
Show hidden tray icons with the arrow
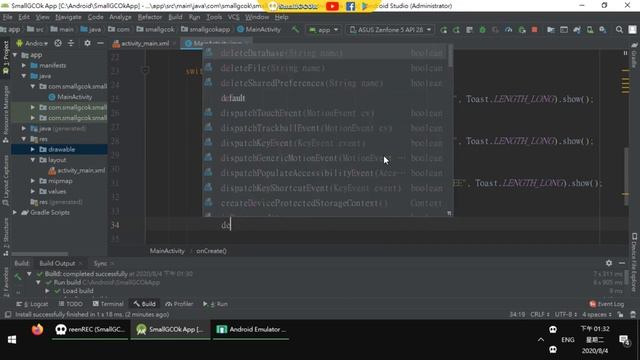(x=541, y=340)
